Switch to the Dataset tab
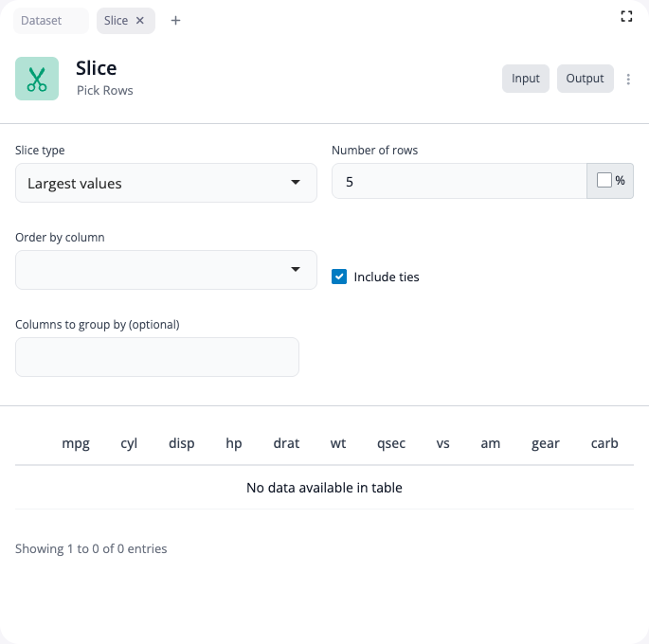 point(41,21)
